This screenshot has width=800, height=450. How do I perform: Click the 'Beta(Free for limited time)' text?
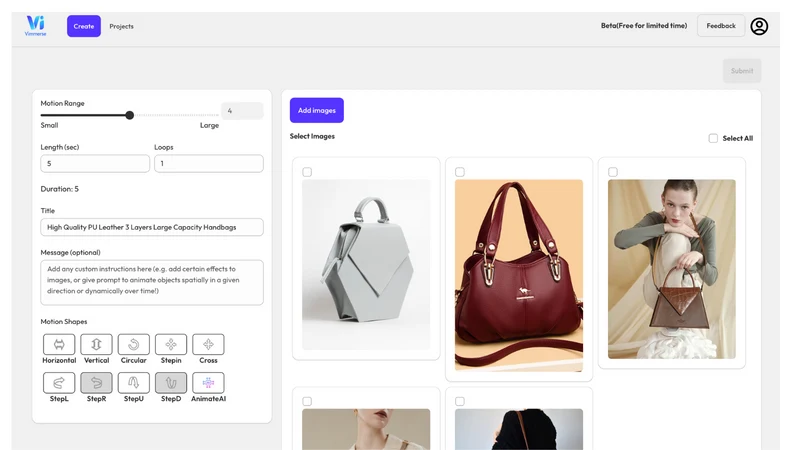644,26
